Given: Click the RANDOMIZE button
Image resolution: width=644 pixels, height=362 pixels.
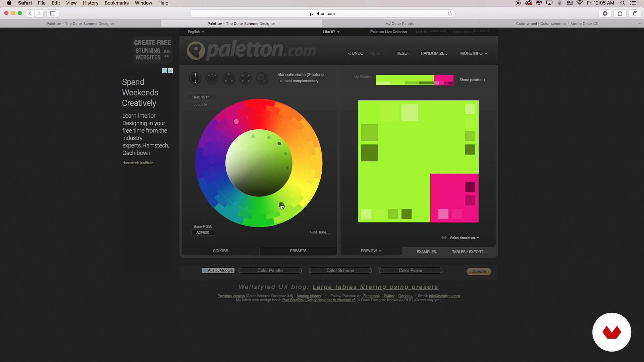Looking at the screenshot, I should [x=434, y=53].
